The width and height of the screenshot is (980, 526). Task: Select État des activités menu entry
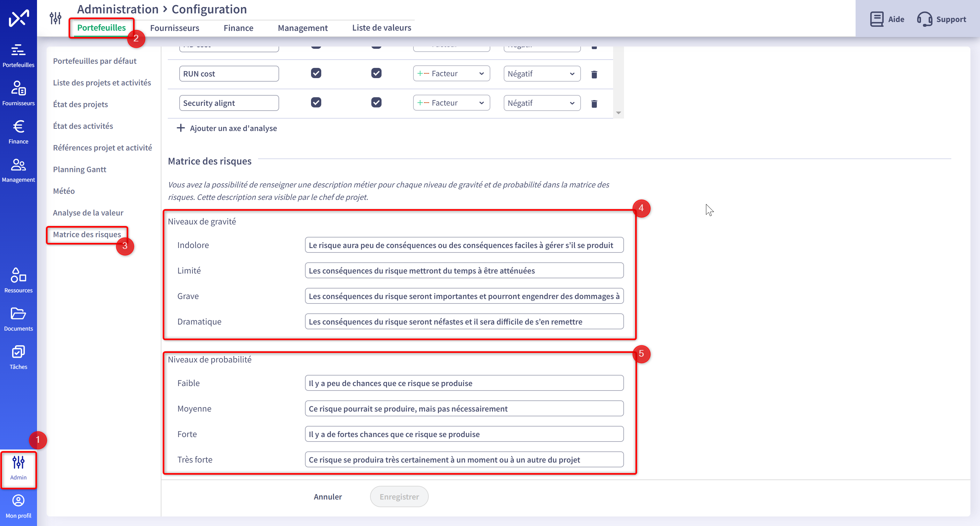83,126
